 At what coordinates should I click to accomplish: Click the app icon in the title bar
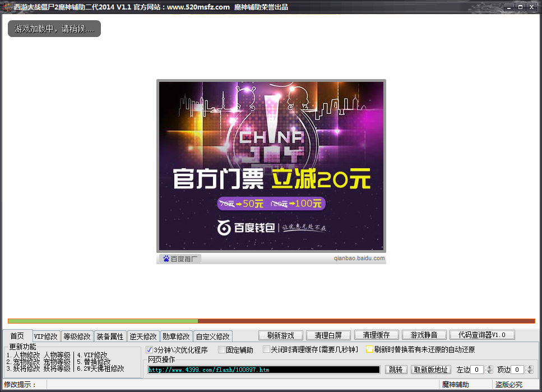point(7,7)
